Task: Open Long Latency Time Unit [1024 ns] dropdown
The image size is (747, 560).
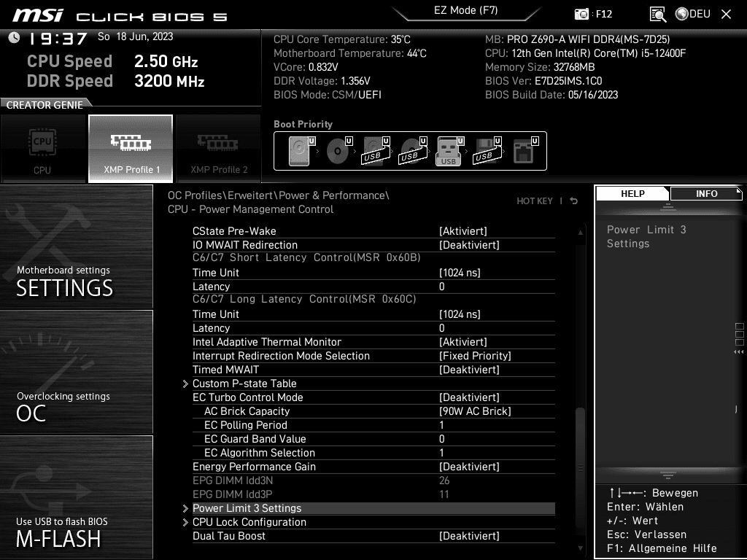Action: 460,314
